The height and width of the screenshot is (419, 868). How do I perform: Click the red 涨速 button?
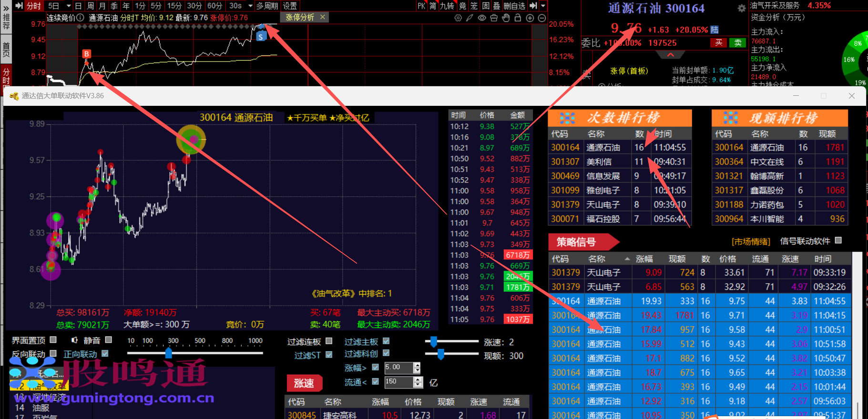point(304,383)
